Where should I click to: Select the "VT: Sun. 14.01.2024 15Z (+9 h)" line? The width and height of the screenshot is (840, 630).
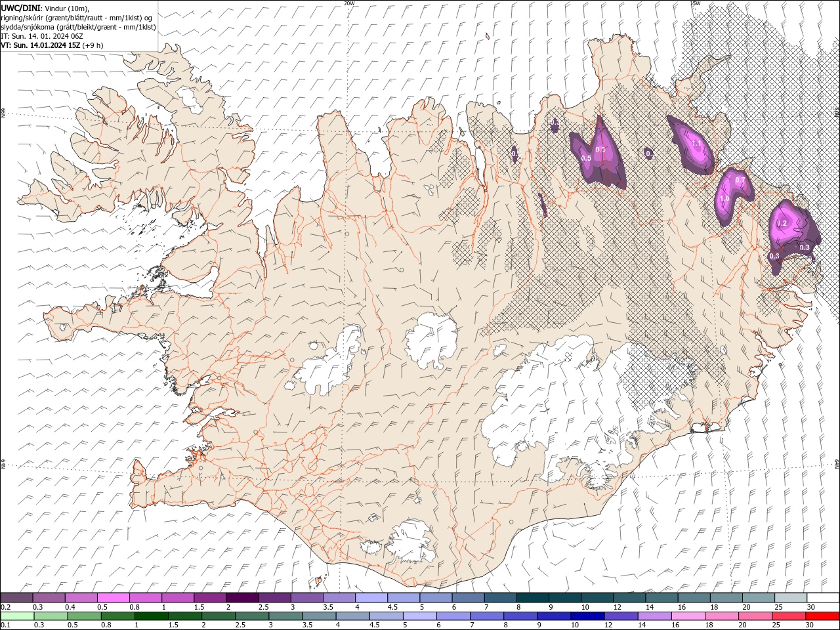pyautogui.click(x=52, y=45)
